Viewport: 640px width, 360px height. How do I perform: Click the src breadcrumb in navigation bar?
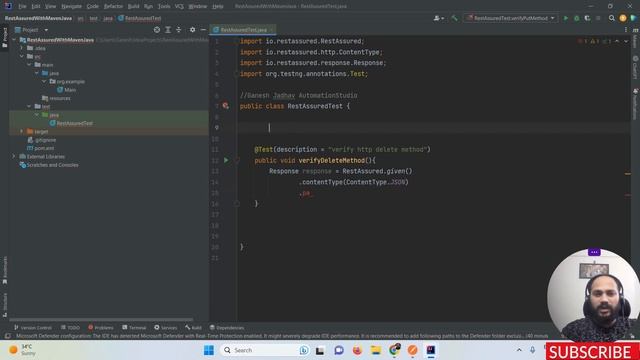coord(80,18)
